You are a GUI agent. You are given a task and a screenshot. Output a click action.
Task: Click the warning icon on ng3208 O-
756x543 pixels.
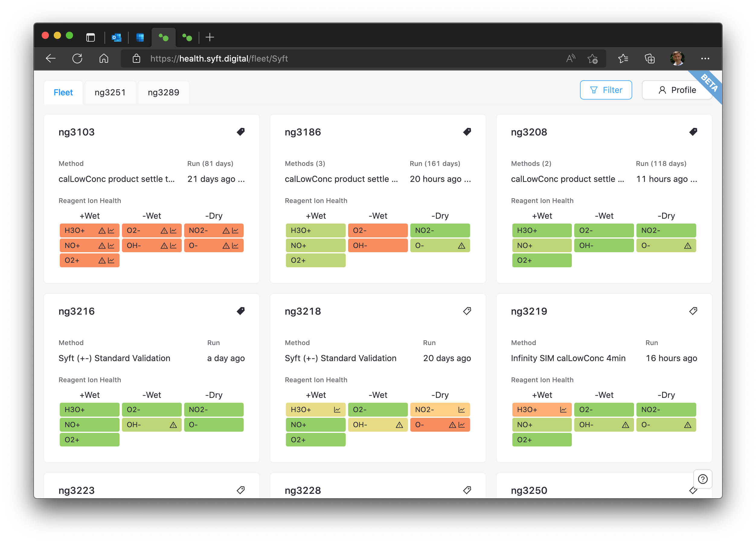click(687, 246)
